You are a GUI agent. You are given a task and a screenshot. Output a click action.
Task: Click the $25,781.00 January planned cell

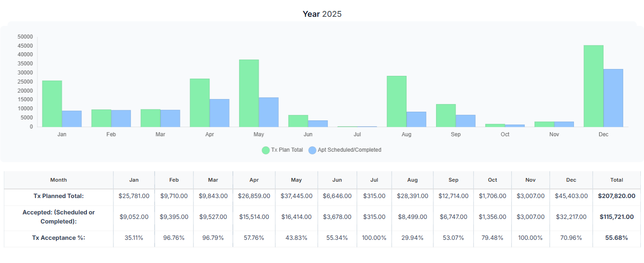coord(134,196)
